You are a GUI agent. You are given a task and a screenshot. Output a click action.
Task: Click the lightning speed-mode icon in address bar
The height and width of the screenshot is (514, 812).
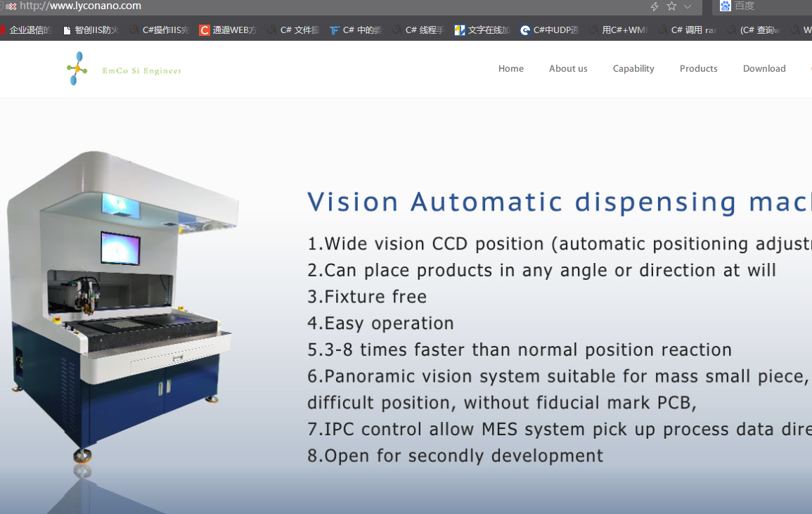click(655, 6)
